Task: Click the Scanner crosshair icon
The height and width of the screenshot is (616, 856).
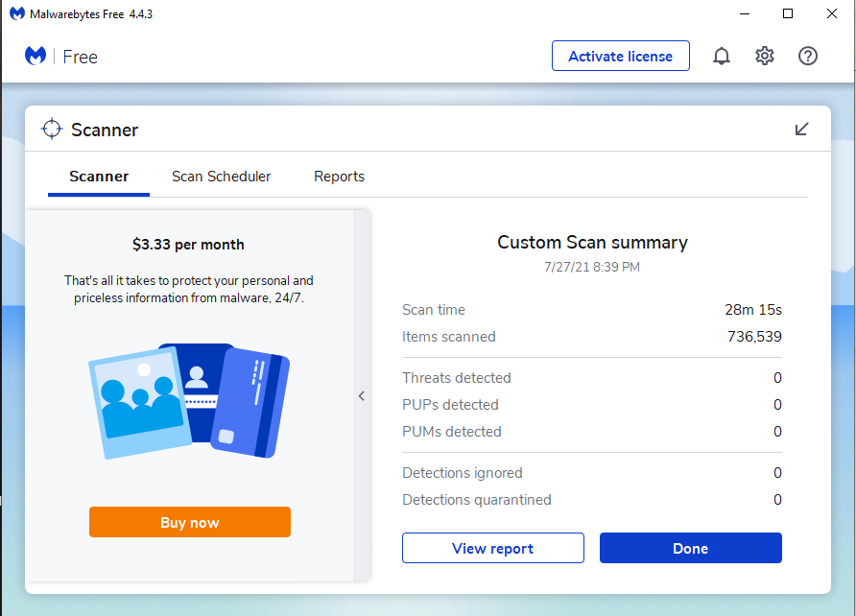Action: (52, 129)
